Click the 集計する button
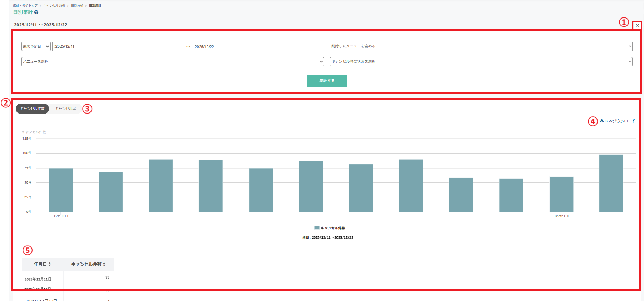Screen dimensions: 644x301 [x=327, y=81]
